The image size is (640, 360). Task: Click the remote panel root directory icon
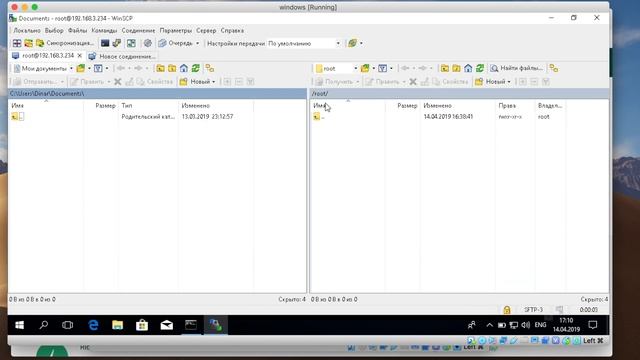point(456,68)
